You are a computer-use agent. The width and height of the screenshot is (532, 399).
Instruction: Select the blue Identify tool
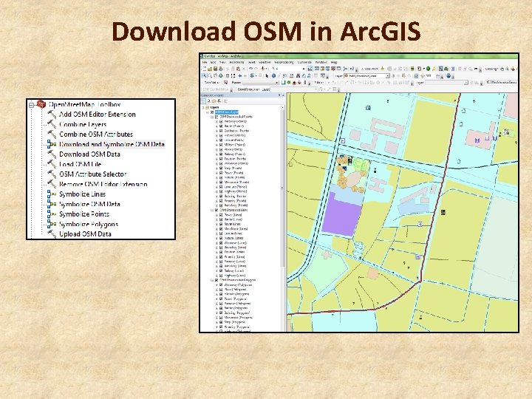[274, 75]
